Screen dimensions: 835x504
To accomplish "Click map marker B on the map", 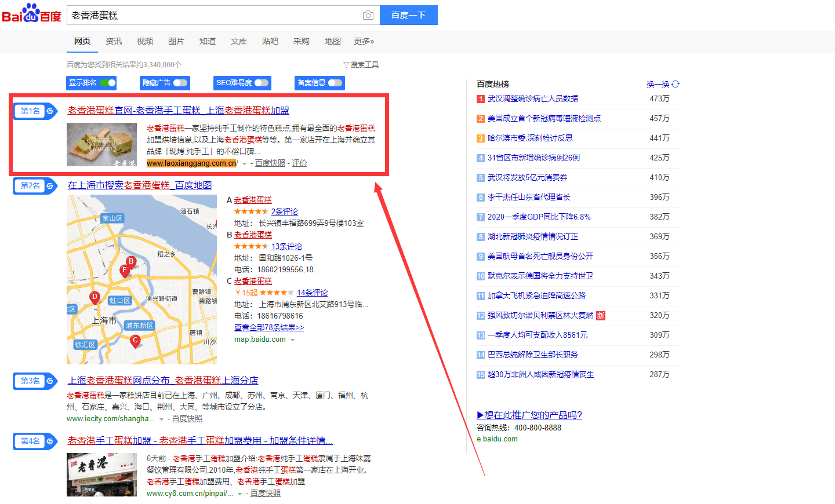I will point(131,262).
